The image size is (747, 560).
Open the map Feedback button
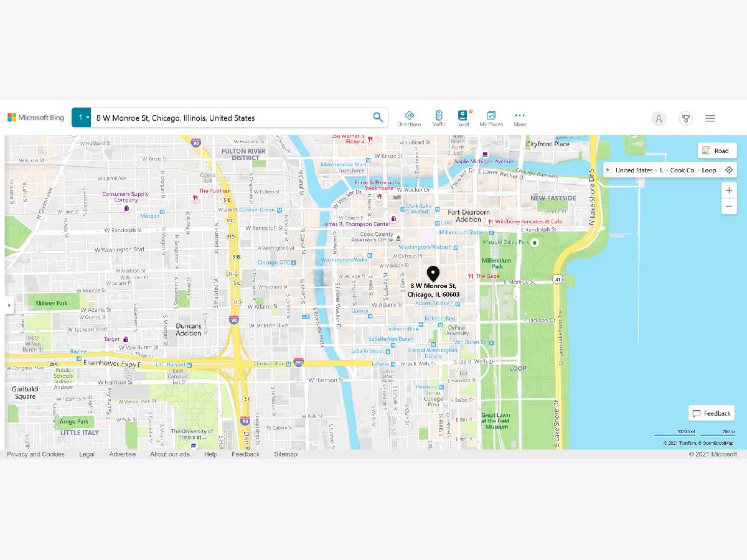pos(712,413)
